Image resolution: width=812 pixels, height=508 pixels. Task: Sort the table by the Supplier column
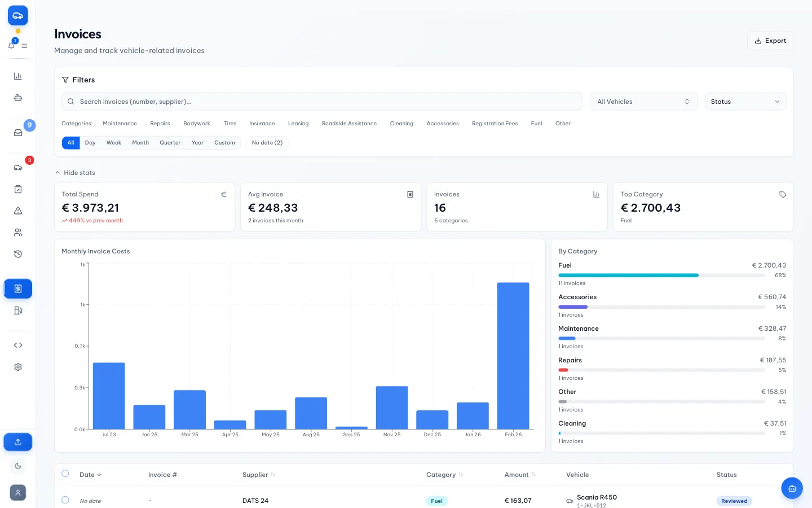259,475
